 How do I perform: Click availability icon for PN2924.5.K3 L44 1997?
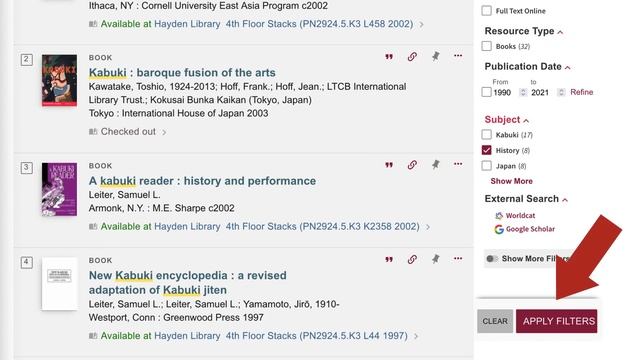(x=93, y=336)
